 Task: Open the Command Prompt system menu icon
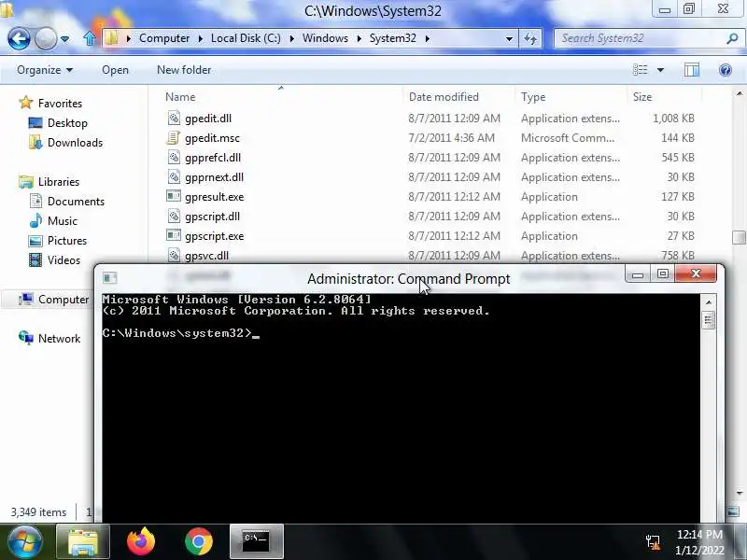(110, 277)
